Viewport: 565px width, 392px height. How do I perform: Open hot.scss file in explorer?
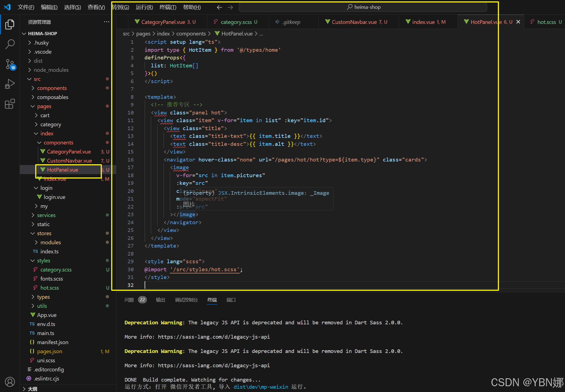(50, 288)
